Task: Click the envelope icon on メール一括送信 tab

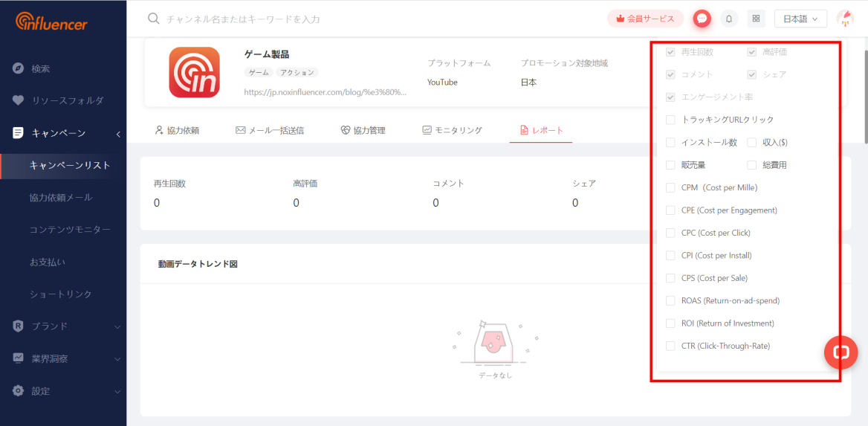Action: coord(240,131)
